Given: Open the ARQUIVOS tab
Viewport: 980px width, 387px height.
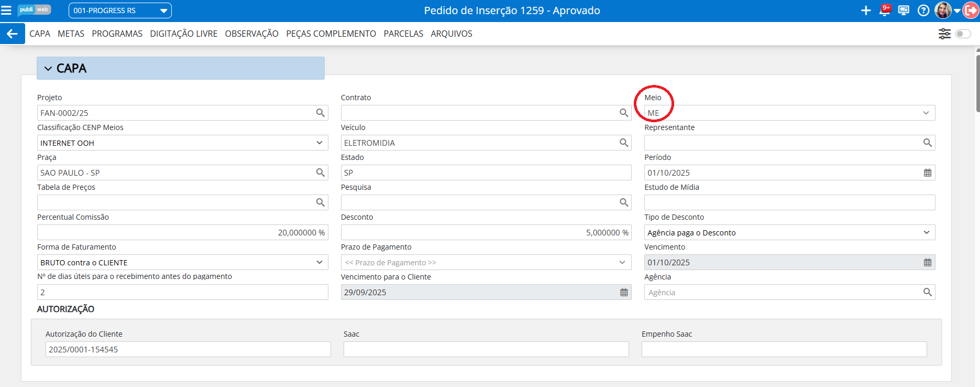Looking at the screenshot, I should click(451, 34).
